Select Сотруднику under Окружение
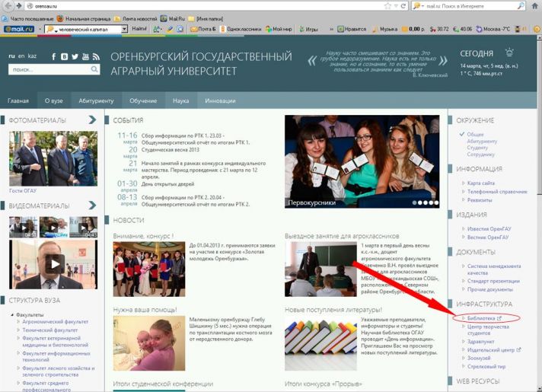The height and width of the screenshot is (392, 542). click(x=480, y=155)
